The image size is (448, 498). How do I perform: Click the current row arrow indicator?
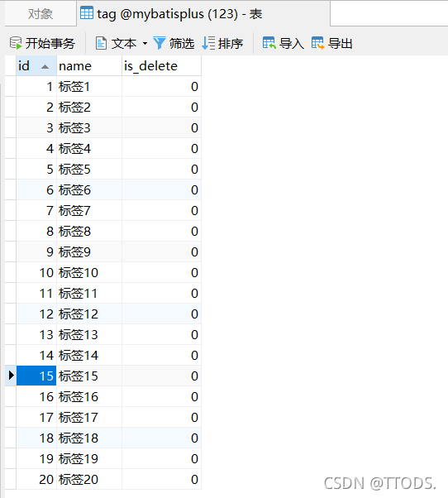pyautogui.click(x=11, y=375)
